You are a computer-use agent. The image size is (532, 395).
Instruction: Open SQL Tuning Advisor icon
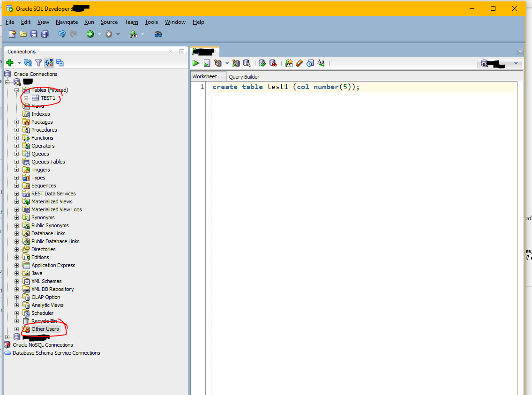(x=247, y=63)
